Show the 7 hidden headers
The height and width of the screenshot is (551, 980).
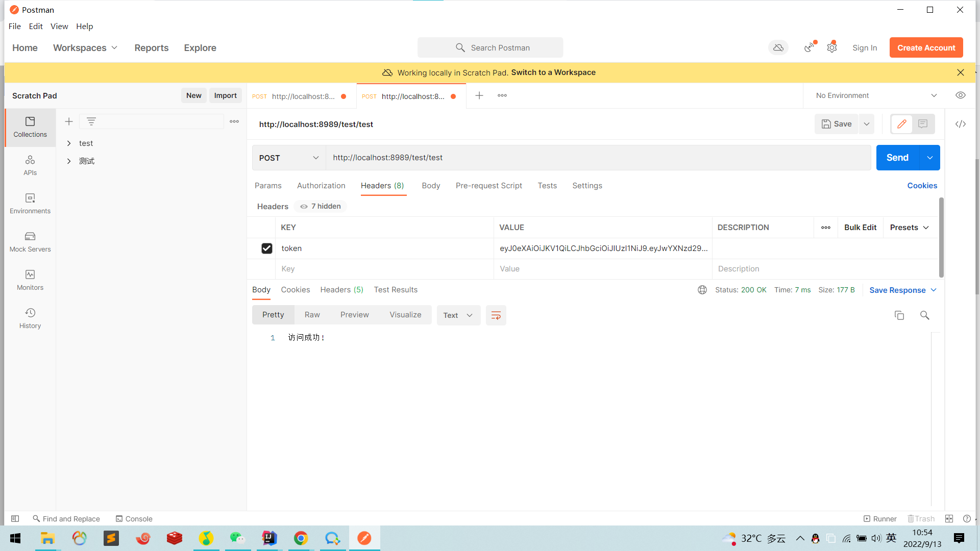coord(321,206)
